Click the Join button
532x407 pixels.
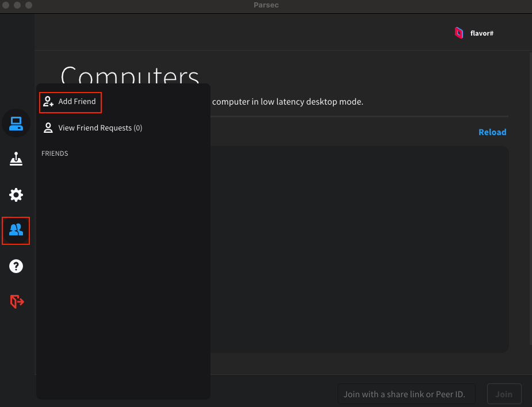pyautogui.click(x=504, y=394)
